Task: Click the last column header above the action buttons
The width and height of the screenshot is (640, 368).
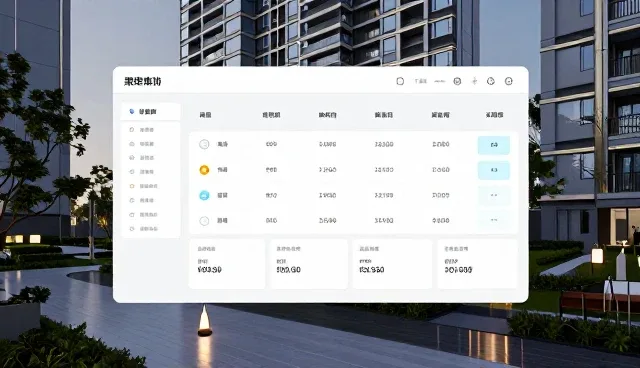Action: 494,115
